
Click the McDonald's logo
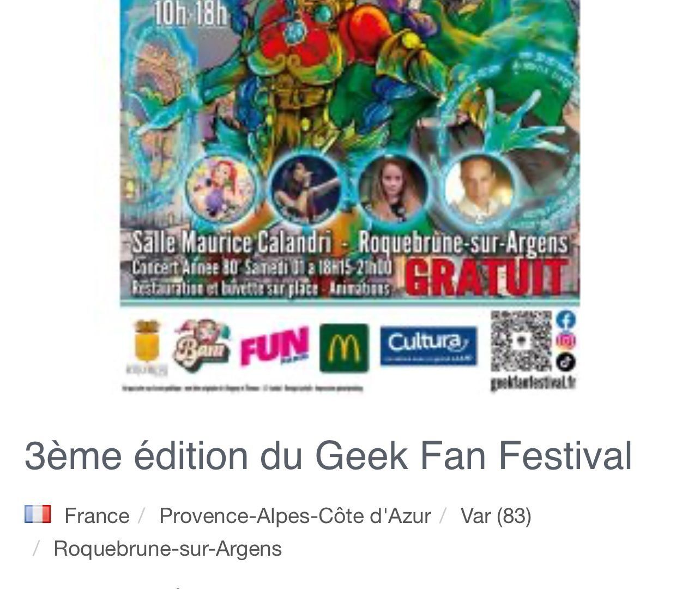pos(344,348)
